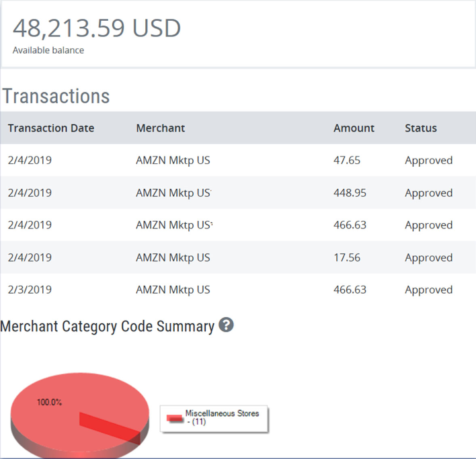Click the Merchant Category Code help icon

pos(226,326)
